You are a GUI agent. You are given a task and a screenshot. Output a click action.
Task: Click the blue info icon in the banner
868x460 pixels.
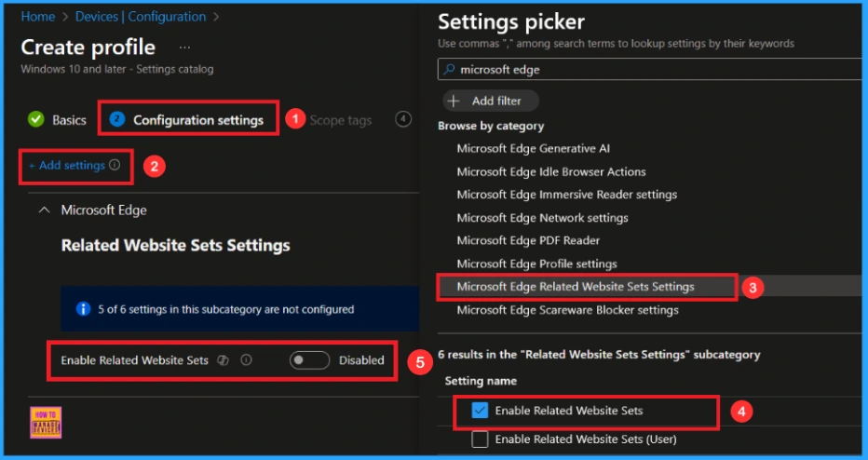coord(83,309)
